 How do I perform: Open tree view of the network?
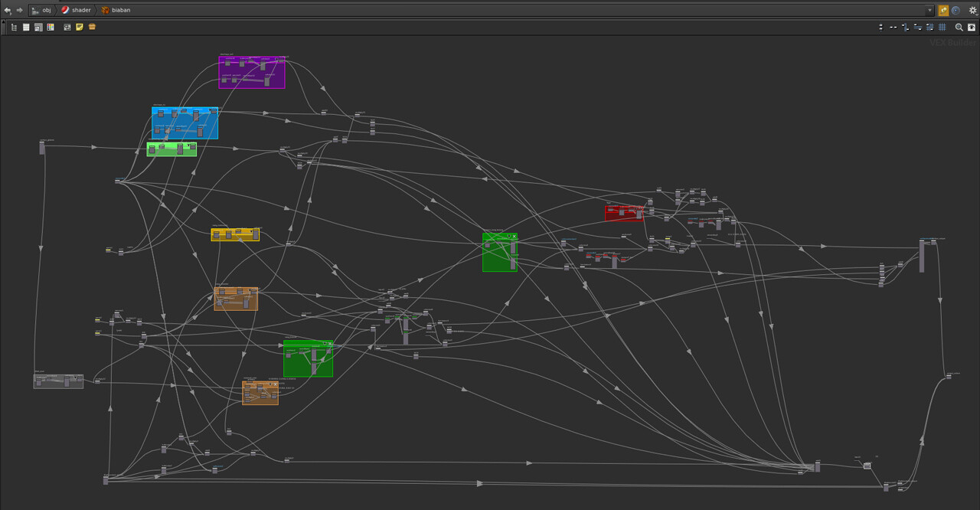[x=14, y=27]
